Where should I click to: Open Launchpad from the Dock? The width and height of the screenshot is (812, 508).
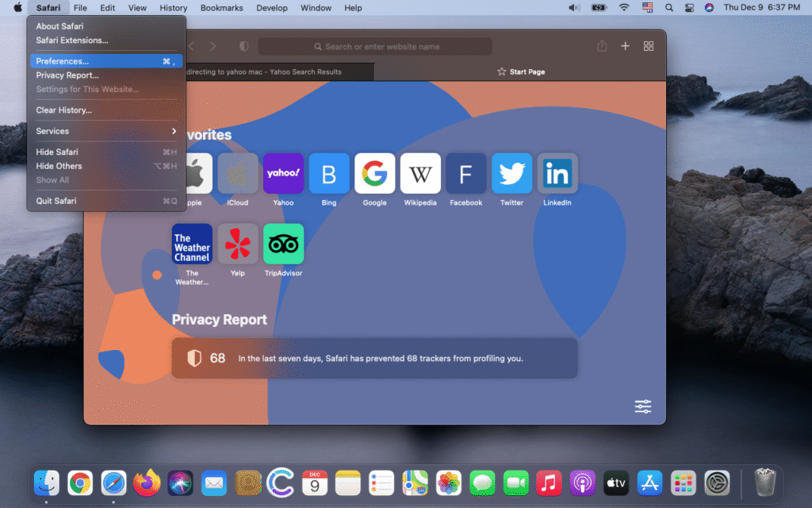(683, 483)
